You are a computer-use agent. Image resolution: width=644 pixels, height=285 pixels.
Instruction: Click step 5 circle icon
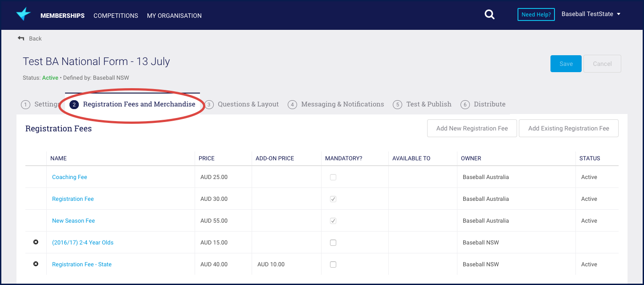coord(397,105)
